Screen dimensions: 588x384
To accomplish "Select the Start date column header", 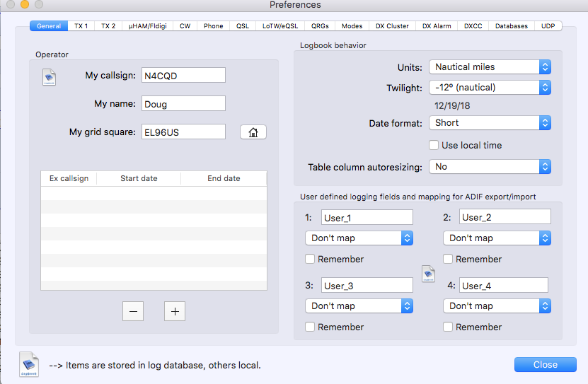I will coord(139,178).
